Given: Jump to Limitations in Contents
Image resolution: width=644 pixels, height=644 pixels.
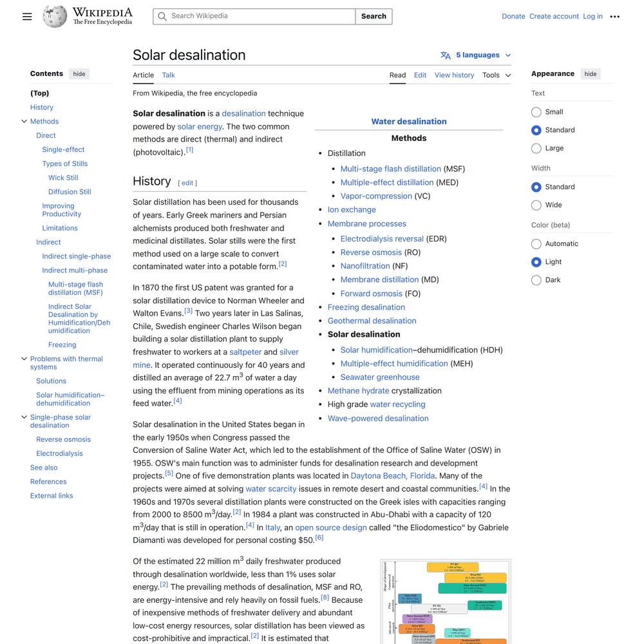Looking at the screenshot, I should (x=60, y=228).
